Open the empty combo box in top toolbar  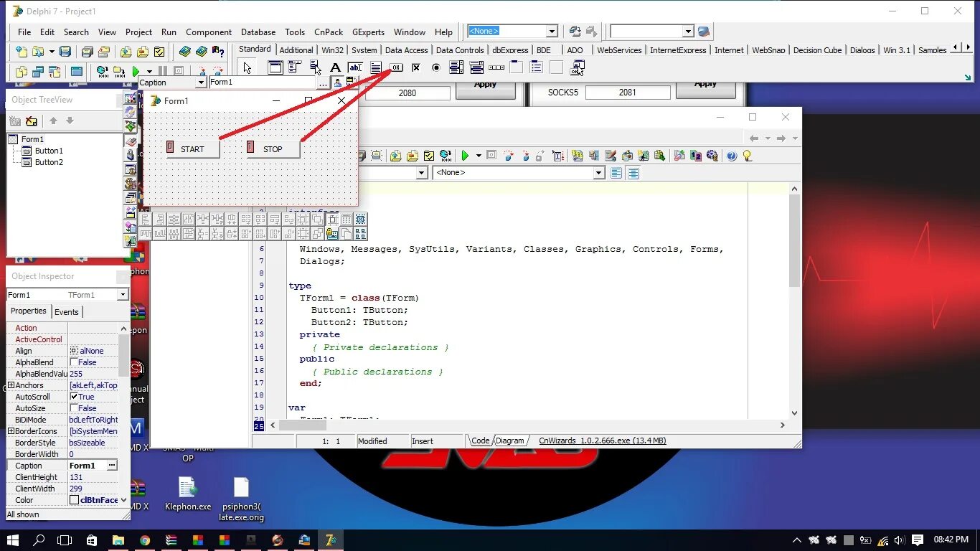[x=688, y=32]
